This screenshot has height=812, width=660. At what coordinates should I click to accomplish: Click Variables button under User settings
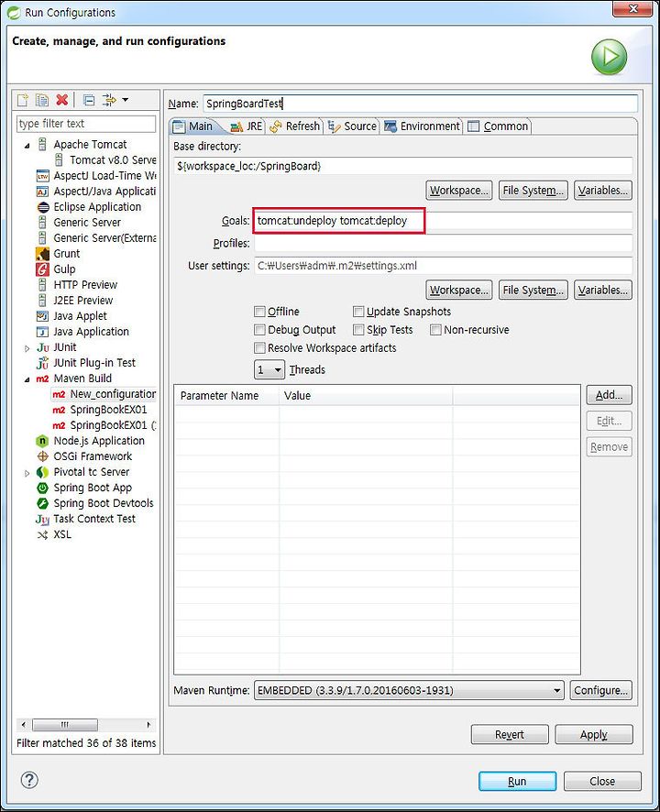(603, 290)
